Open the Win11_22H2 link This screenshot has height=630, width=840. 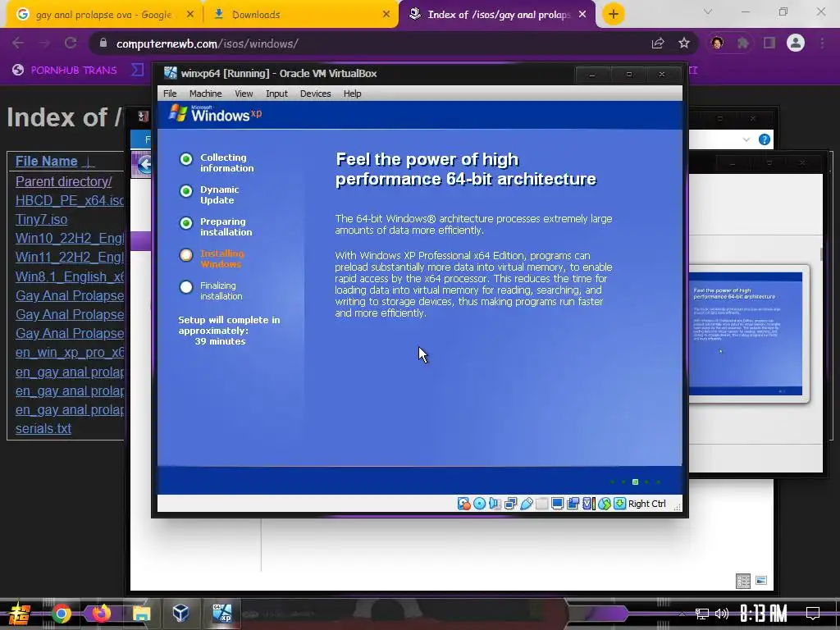click(x=70, y=257)
